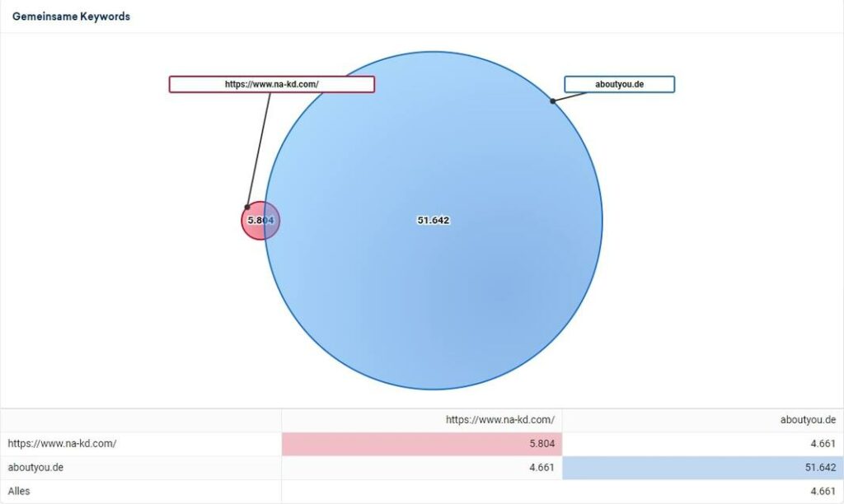Click the overlap area between red and blue circles
The width and height of the screenshot is (844, 504).
tap(272, 221)
